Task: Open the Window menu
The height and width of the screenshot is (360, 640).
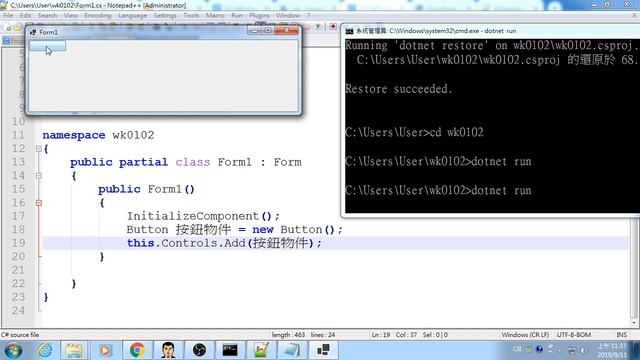Action: point(288,15)
